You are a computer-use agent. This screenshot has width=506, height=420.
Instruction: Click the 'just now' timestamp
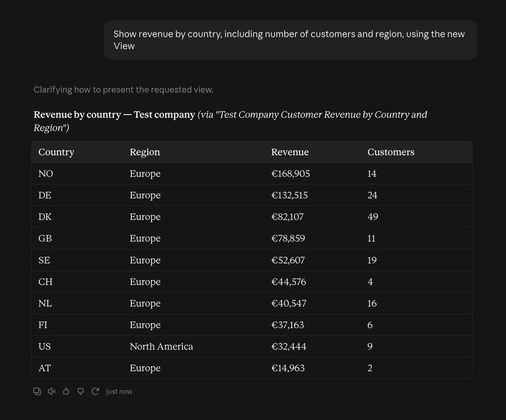pos(119,391)
